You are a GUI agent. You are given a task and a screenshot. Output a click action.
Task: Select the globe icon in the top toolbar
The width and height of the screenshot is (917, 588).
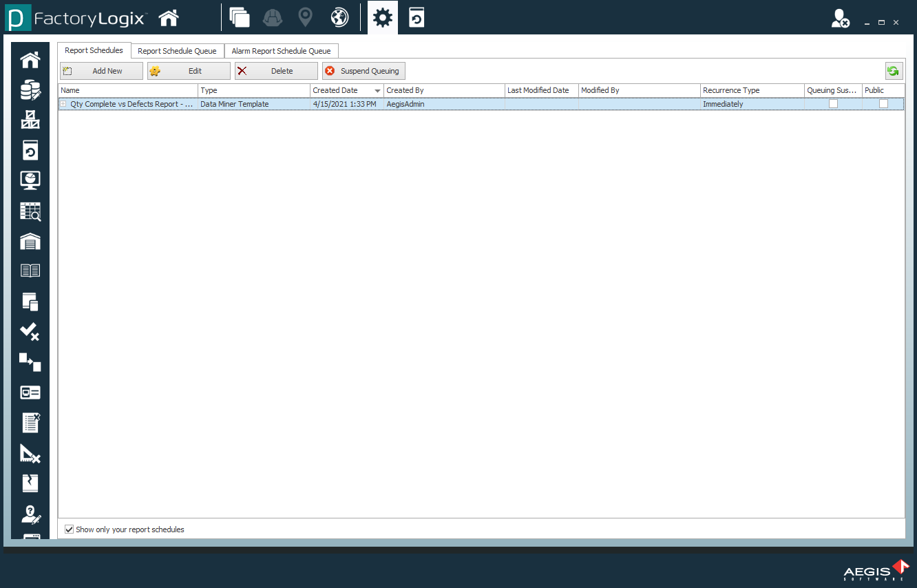click(339, 17)
